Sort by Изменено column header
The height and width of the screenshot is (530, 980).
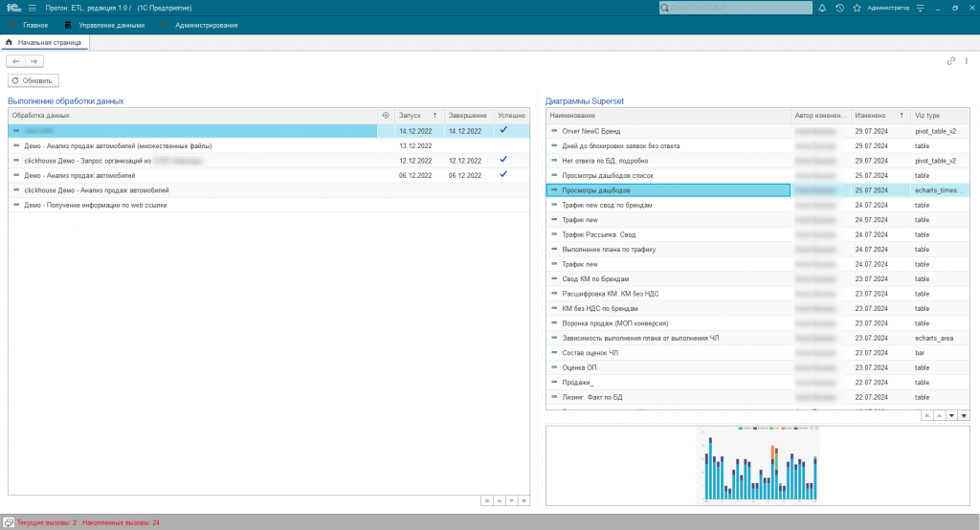coord(880,116)
